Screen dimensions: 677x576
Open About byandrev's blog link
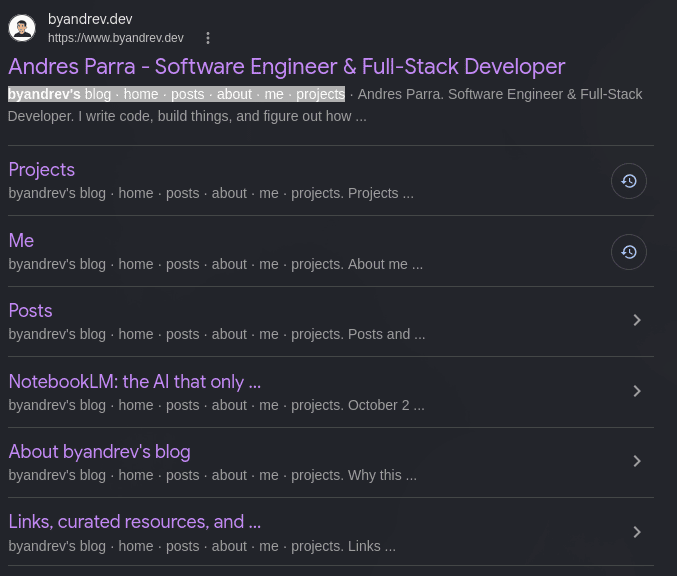(x=99, y=452)
